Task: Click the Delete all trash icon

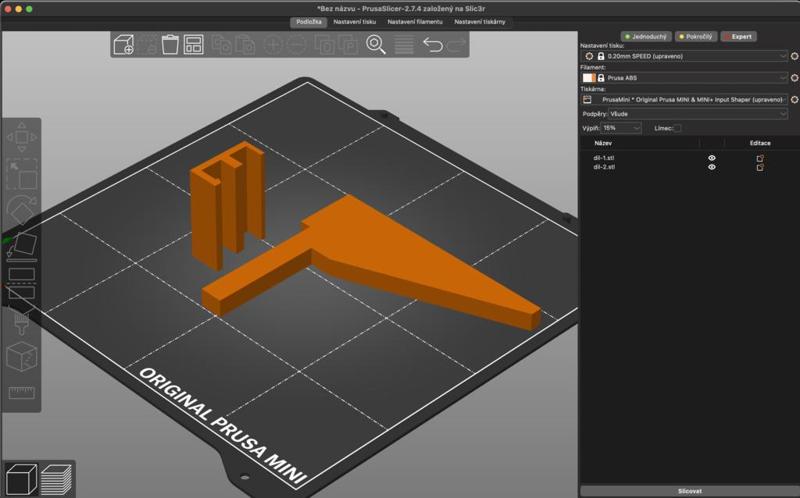Action: (170, 45)
